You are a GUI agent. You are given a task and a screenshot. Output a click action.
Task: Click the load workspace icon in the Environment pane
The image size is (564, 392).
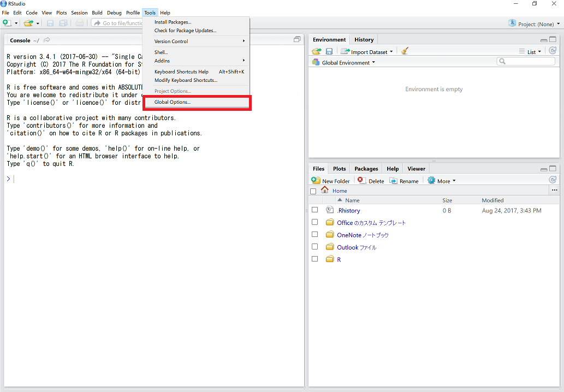pyautogui.click(x=317, y=51)
